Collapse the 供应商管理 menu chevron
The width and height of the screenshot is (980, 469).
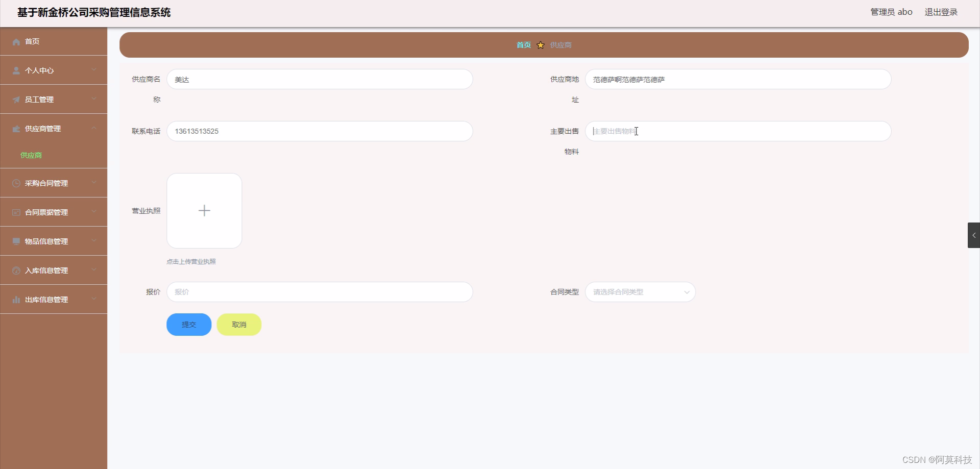point(94,128)
